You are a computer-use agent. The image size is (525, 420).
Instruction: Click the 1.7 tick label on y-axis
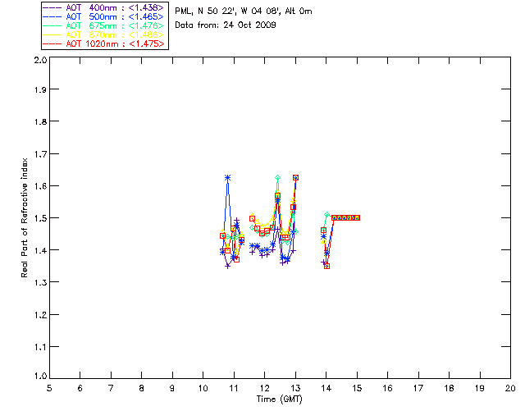coord(40,154)
